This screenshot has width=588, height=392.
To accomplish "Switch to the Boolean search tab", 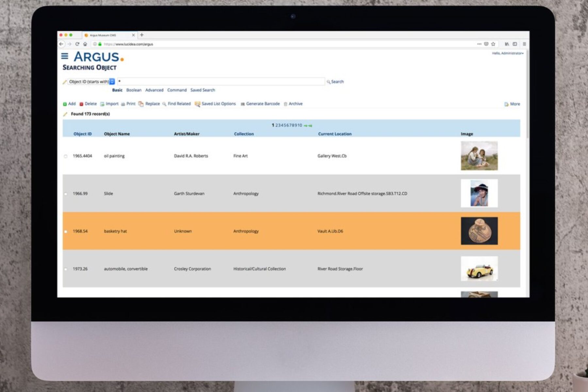I will [134, 90].
